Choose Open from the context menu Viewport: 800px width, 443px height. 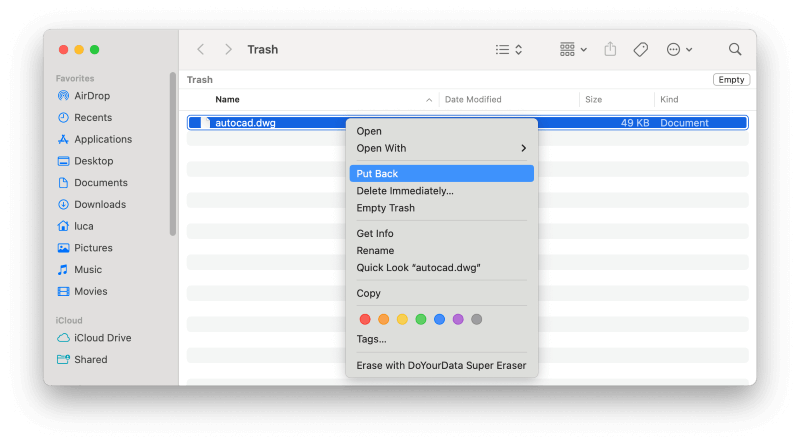442,131
